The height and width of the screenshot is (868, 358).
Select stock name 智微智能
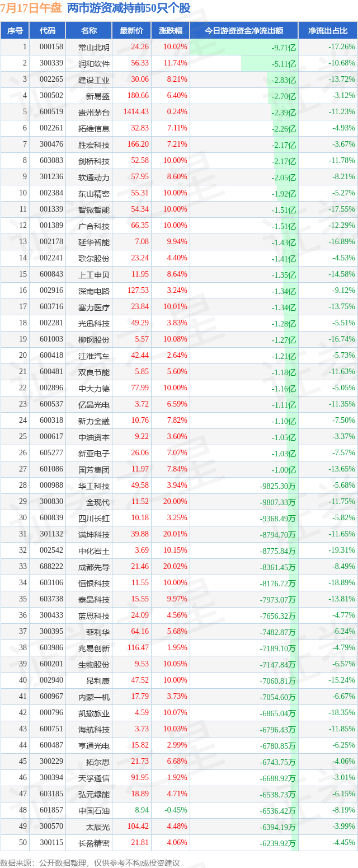[94, 209]
